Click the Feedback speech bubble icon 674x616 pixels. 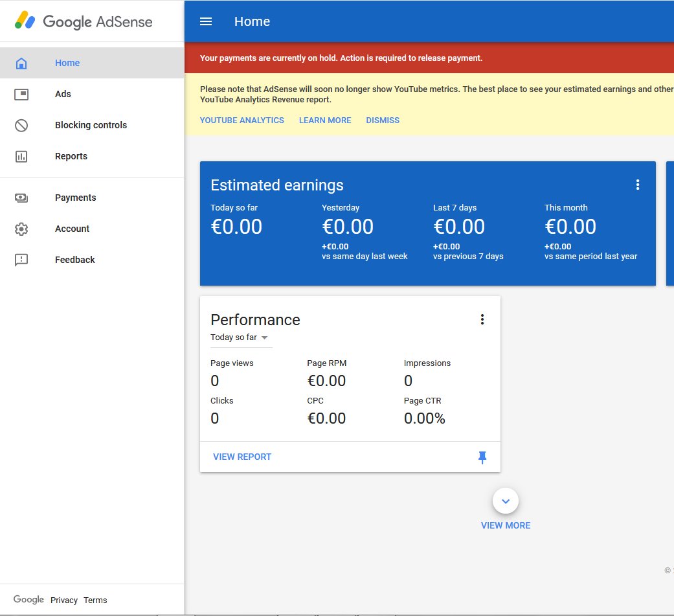(21, 260)
